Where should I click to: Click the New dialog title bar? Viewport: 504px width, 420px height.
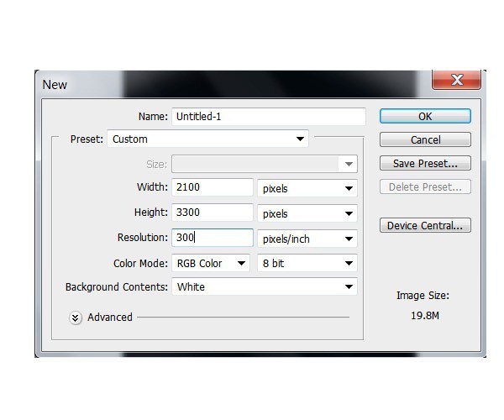point(227,84)
